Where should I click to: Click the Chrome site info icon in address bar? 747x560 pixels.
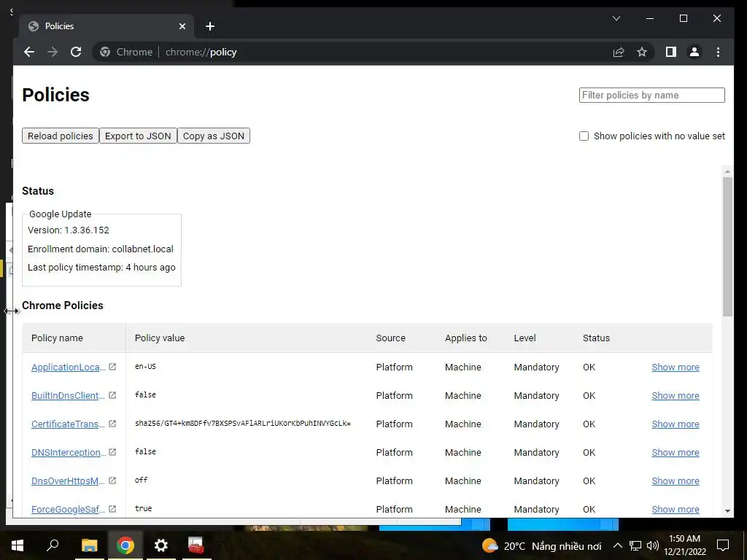pos(105,52)
